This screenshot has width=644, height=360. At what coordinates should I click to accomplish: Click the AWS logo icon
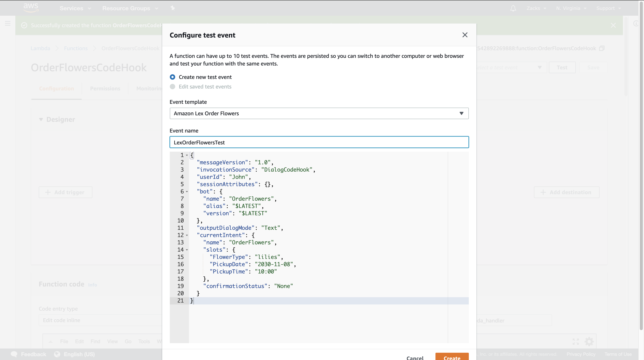pyautogui.click(x=31, y=8)
